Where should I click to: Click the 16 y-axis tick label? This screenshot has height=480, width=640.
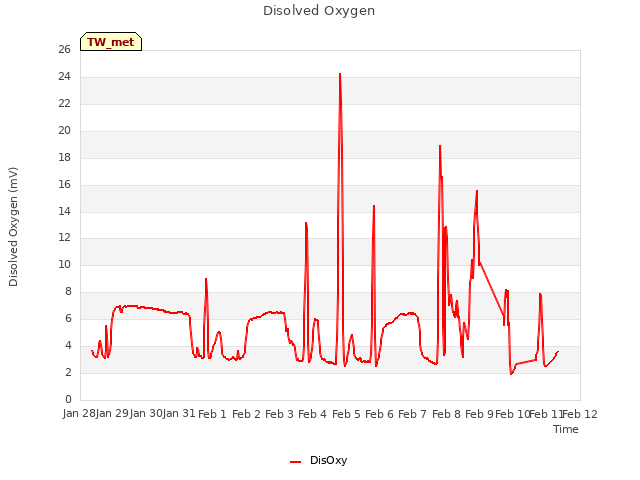click(64, 184)
